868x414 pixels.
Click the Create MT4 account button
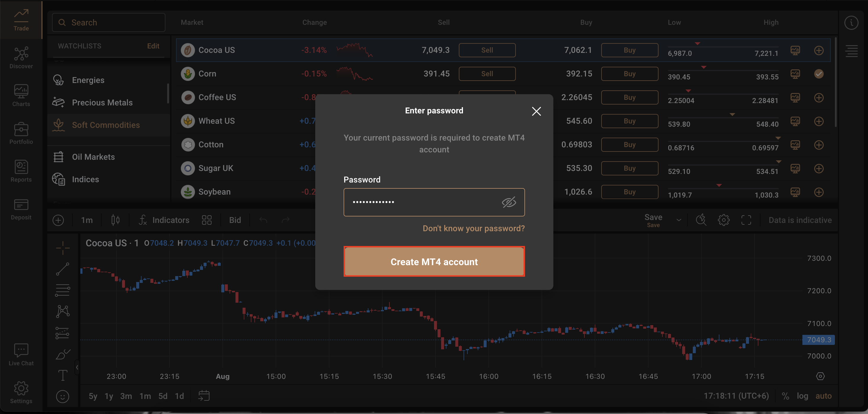tap(434, 262)
